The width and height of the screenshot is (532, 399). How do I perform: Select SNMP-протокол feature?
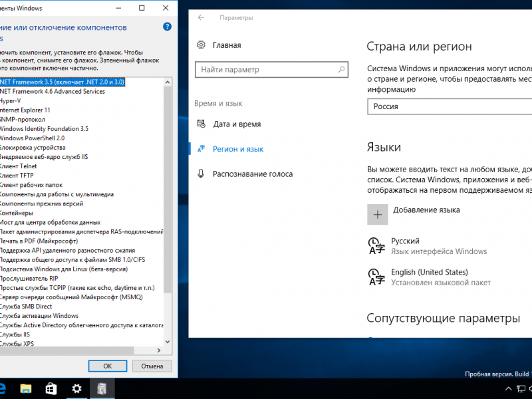coord(23,120)
